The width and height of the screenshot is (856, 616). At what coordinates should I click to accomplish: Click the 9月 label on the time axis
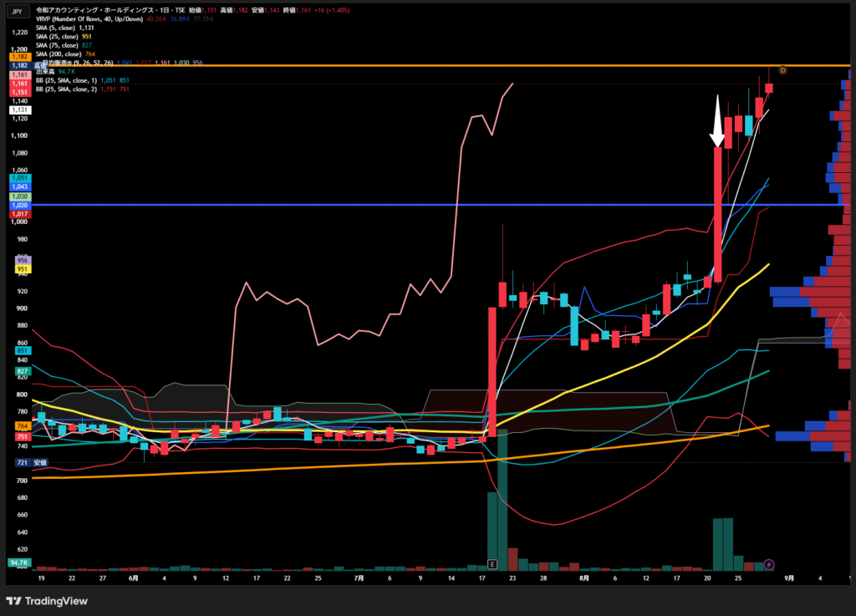point(789,578)
